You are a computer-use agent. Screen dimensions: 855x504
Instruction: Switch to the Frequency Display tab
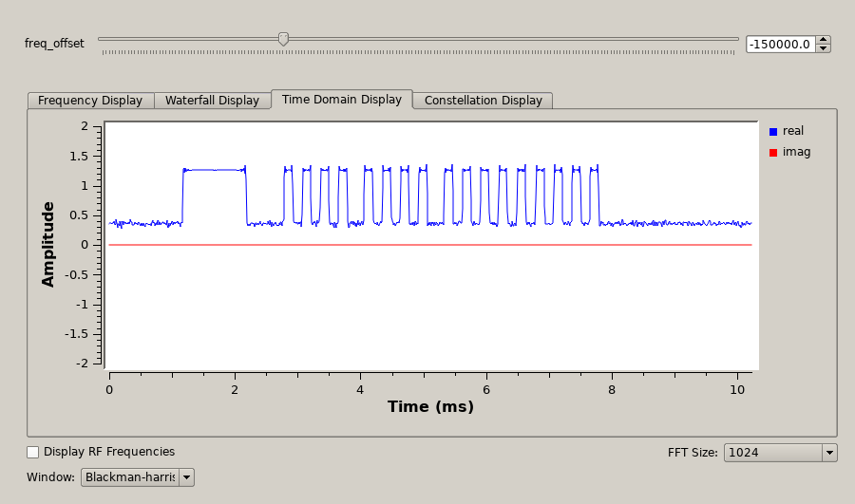90,101
